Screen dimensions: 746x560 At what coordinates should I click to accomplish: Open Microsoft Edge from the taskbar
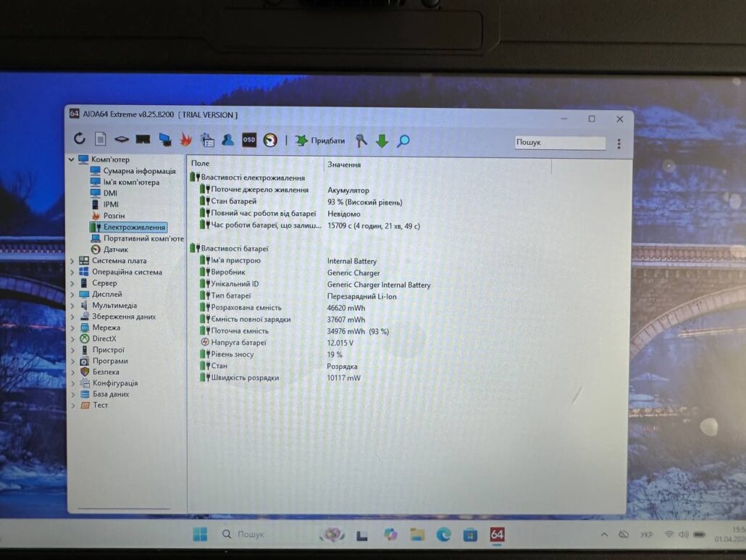443,535
